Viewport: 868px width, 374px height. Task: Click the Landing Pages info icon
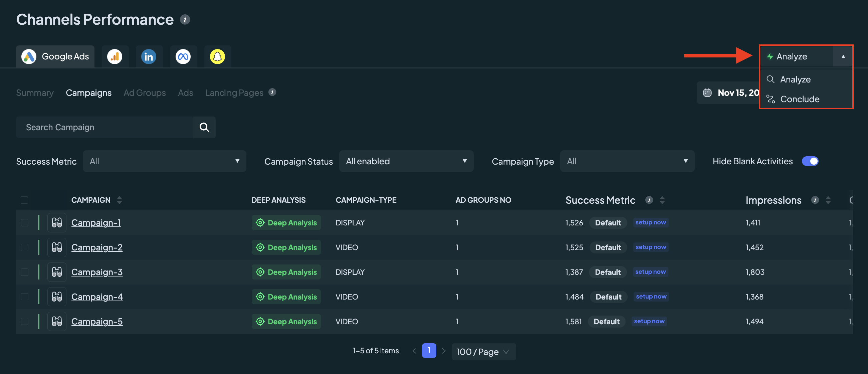click(x=272, y=92)
